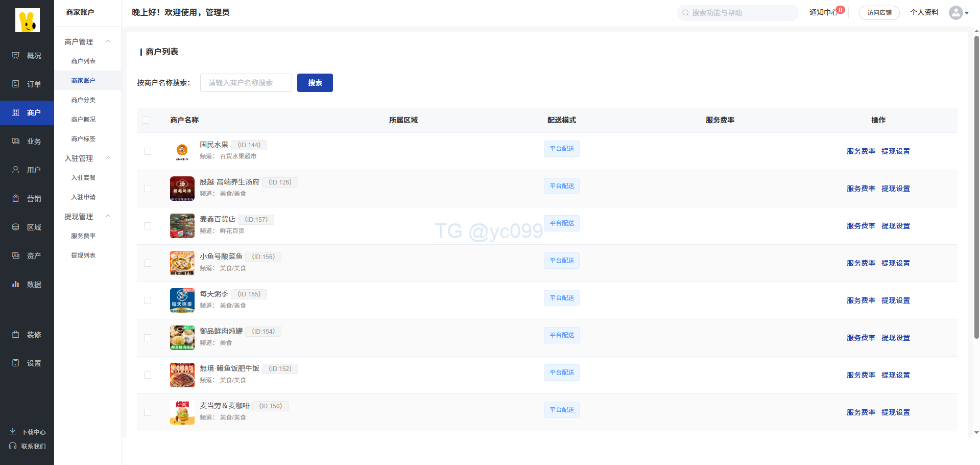Select the 用户 users icon in sidebar
The image size is (980, 465).
click(x=16, y=170)
